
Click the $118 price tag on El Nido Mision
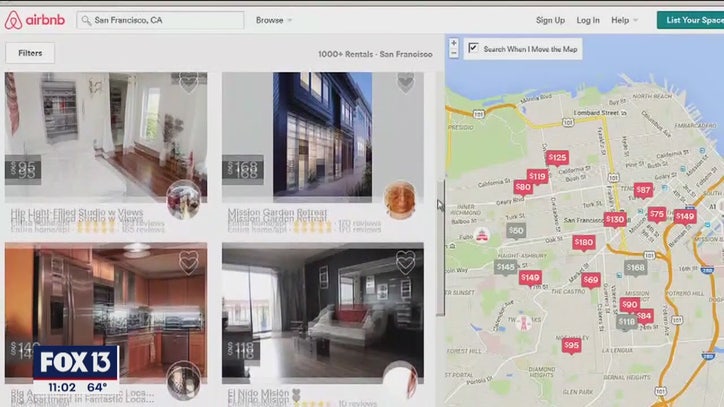241,350
